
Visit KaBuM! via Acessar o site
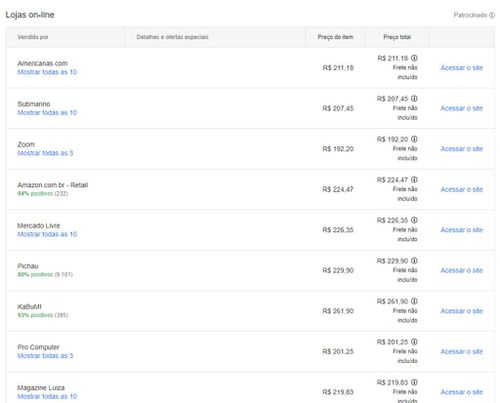click(x=462, y=311)
